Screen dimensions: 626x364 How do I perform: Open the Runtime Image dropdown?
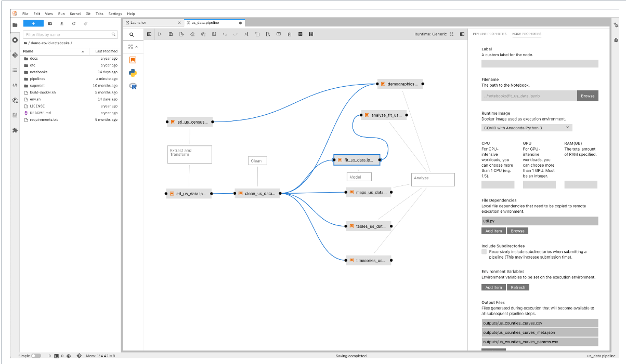click(526, 128)
